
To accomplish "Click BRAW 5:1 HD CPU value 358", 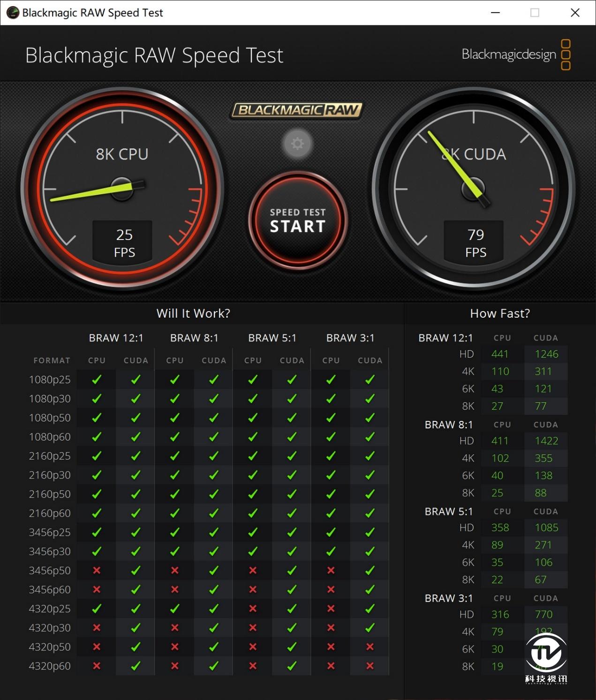I will tap(500, 528).
